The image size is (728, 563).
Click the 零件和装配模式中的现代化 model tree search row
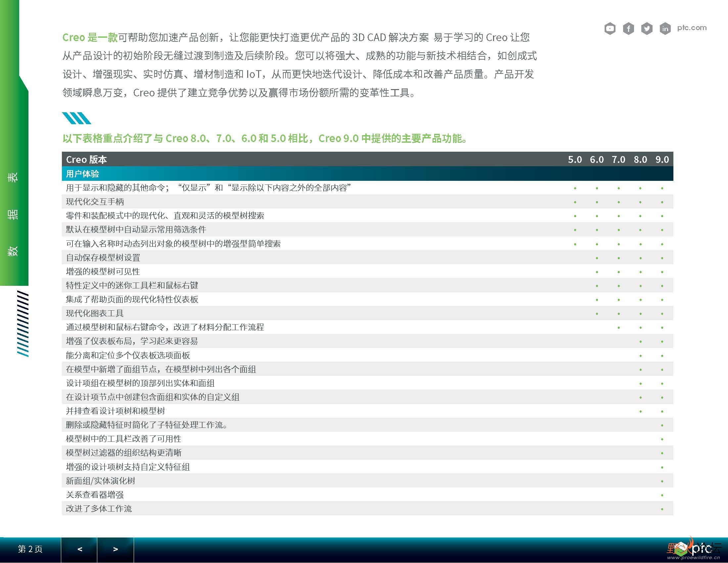coord(367,216)
